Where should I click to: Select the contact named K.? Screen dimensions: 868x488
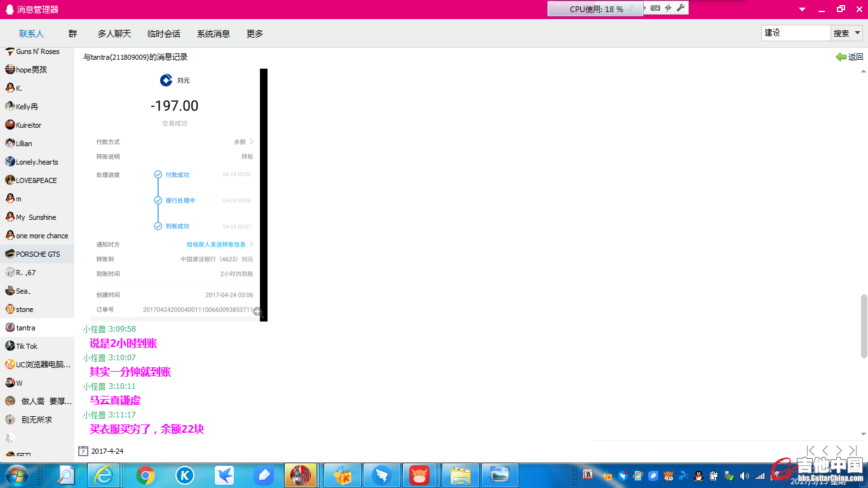pos(37,88)
